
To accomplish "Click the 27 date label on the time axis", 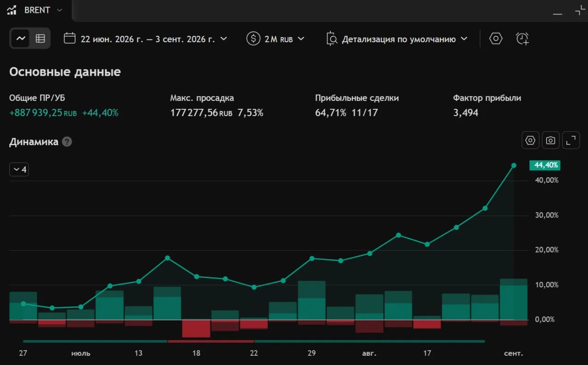I will pos(23,354).
